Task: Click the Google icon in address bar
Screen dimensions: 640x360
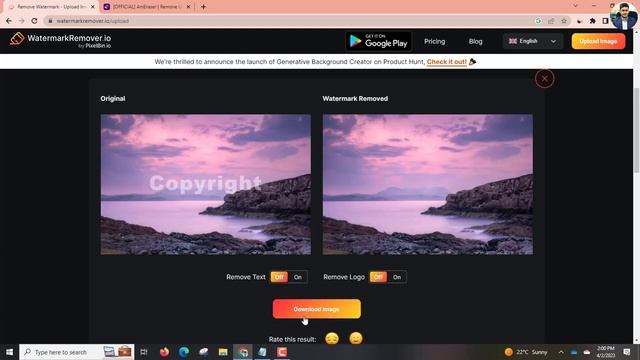Action: 538,21
